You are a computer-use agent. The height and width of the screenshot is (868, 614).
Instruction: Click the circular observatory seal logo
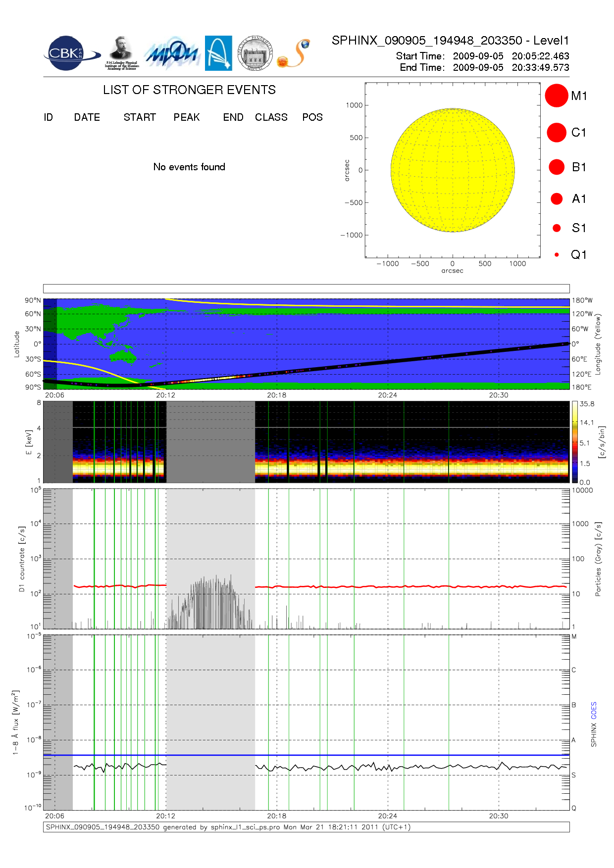click(255, 53)
